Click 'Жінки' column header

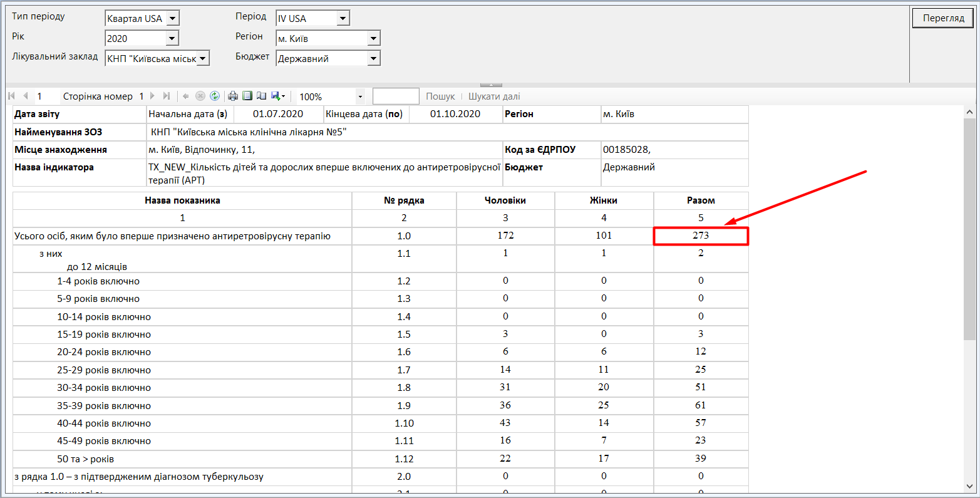604,200
